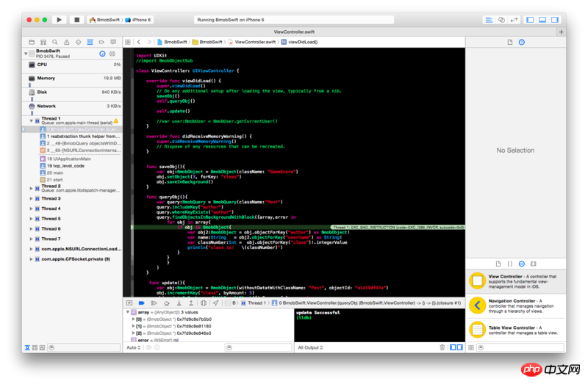588x384 pixels.
Task: Select Navigation Controller in object library
Action: tap(516, 306)
